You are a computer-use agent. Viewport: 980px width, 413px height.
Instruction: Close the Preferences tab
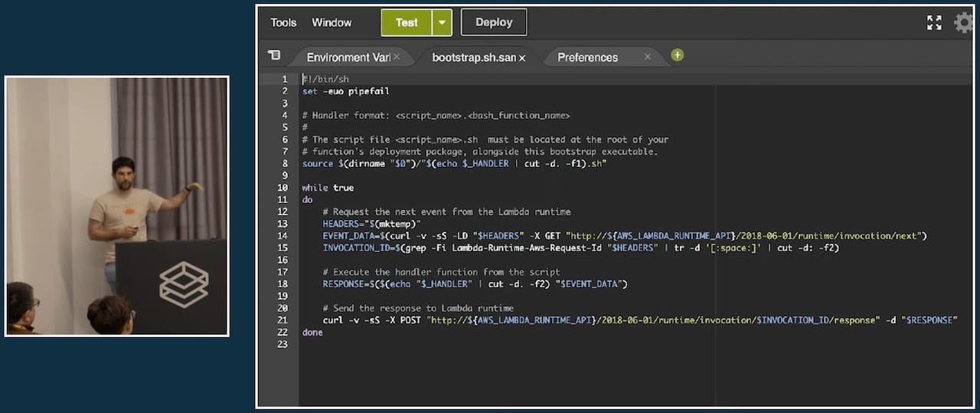647,57
